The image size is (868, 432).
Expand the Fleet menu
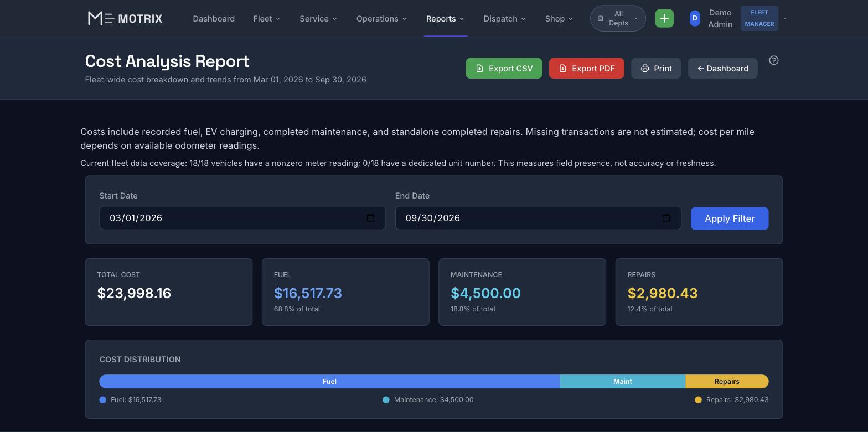266,19
